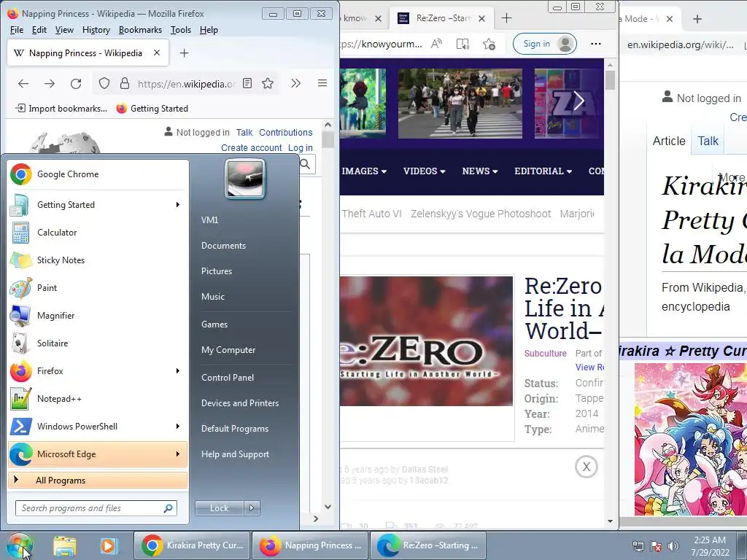The height and width of the screenshot is (560, 747).
Task: Click Windows Start orb
Action: point(20,545)
